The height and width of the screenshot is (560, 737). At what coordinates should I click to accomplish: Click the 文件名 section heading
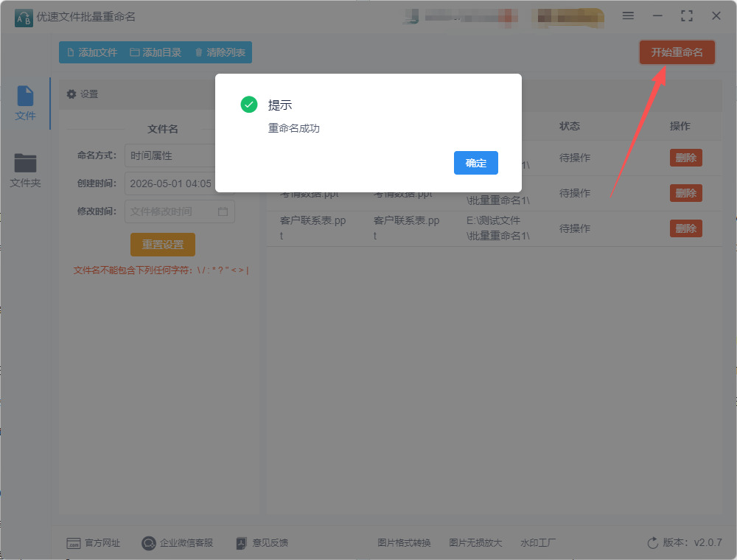click(x=163, y=129)
